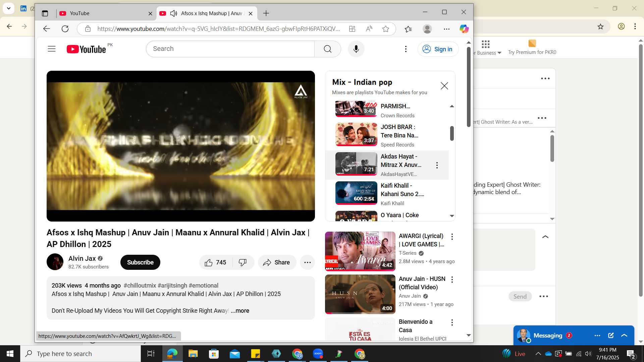Open the #arijitsingh hashtag link
Viewport: 644px width, 362px height.
[x=172, y=286]
